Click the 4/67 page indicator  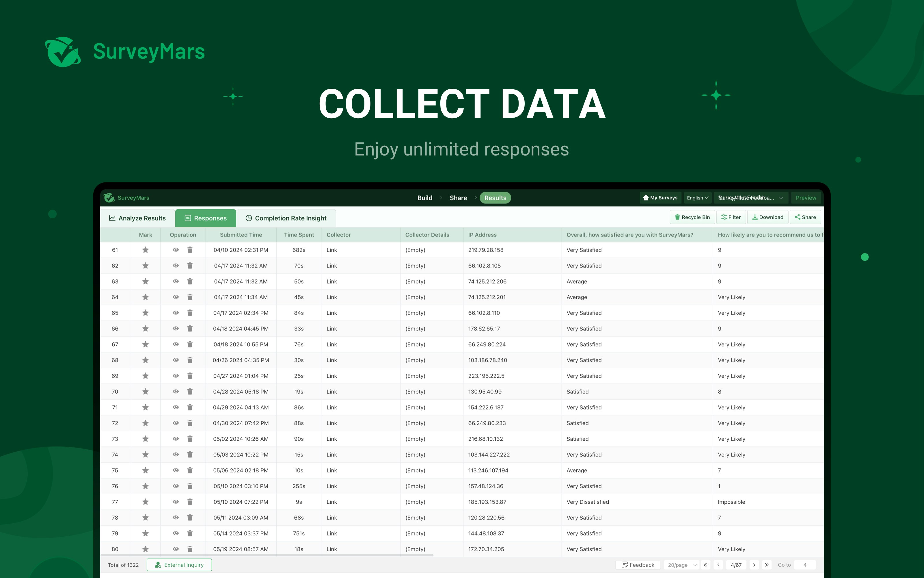click(x=736, y=565)
